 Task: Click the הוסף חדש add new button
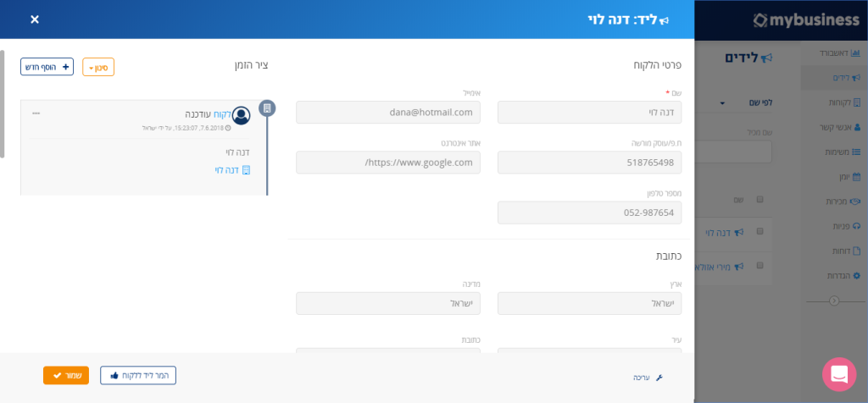point(47,67)
